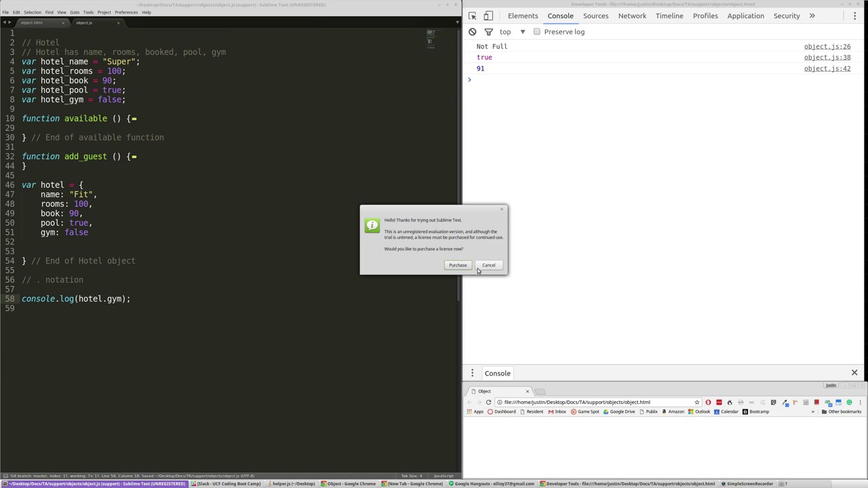The width and height of the screenshot is (868, 488).
Task: Click Cancel in the Sublime Text license dialog
Action: pyautogui.click(x=489, y=265)
